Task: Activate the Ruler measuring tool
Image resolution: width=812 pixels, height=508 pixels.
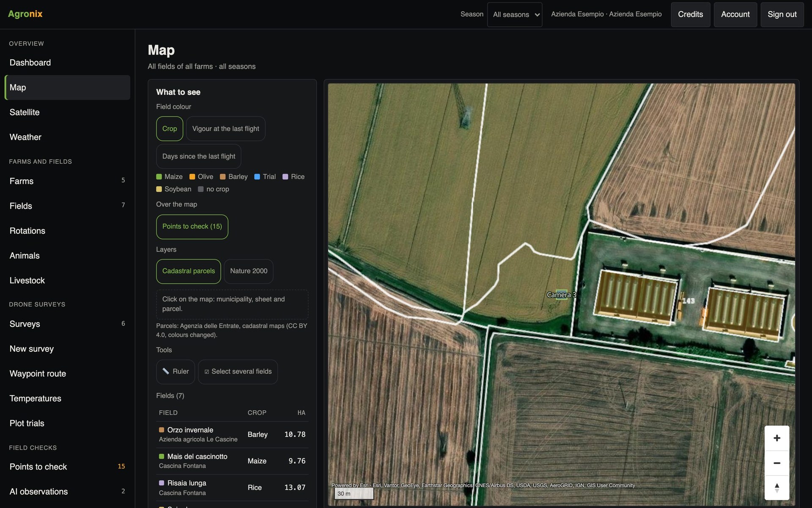Action: click(x=176, y=372)
